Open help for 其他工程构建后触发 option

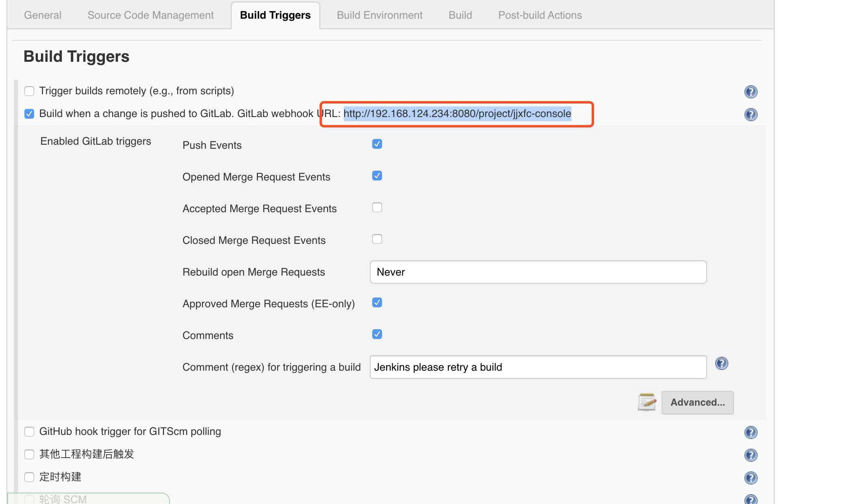[751, 455]
